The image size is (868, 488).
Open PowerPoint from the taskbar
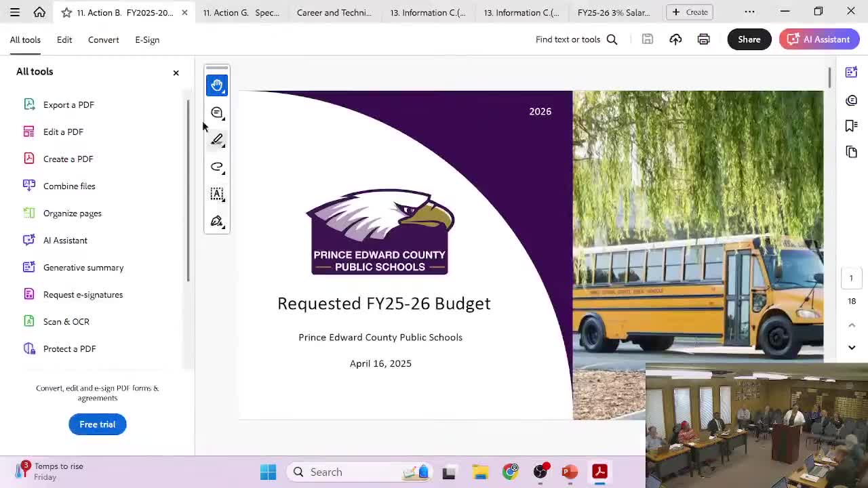[570, 472]
